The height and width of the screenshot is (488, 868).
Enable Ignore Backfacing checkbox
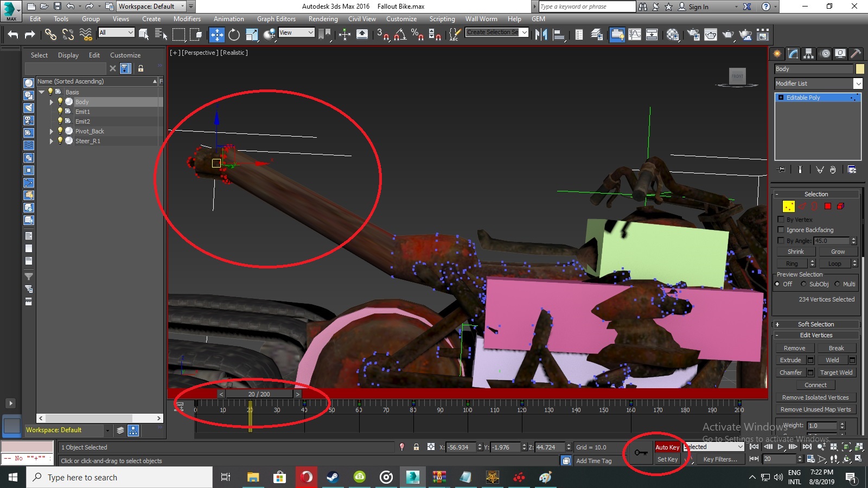tap(781, 230)
